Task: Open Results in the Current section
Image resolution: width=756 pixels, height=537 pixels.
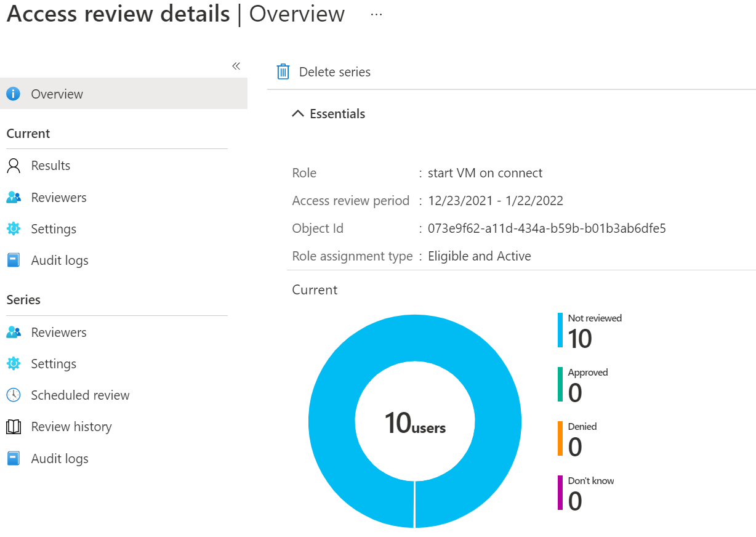Action: click(x=50, y=166)
